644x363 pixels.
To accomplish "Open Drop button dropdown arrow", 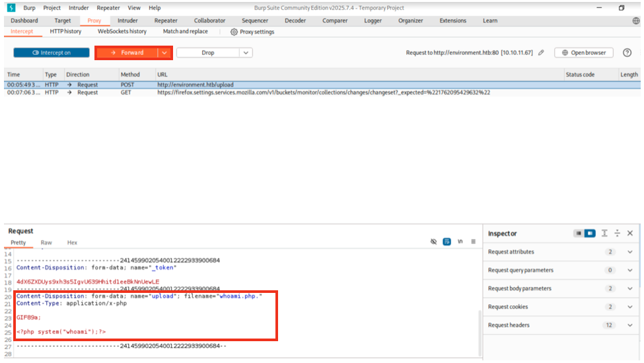I will pos(246,53).
